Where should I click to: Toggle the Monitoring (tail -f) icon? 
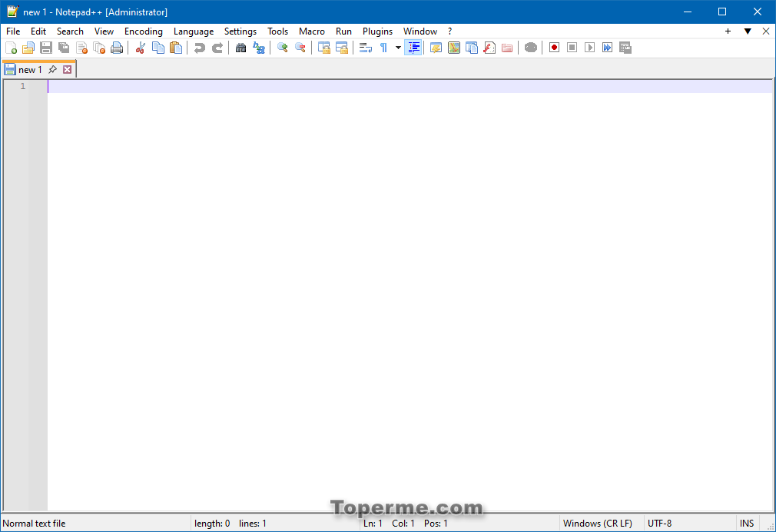coord(531,48)
